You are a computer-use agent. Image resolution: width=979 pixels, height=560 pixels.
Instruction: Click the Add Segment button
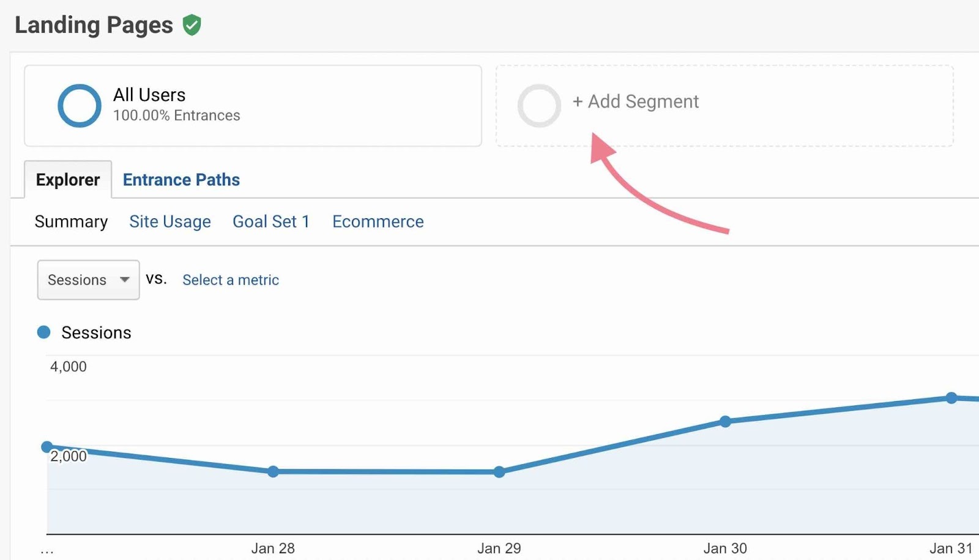[636, 101]
